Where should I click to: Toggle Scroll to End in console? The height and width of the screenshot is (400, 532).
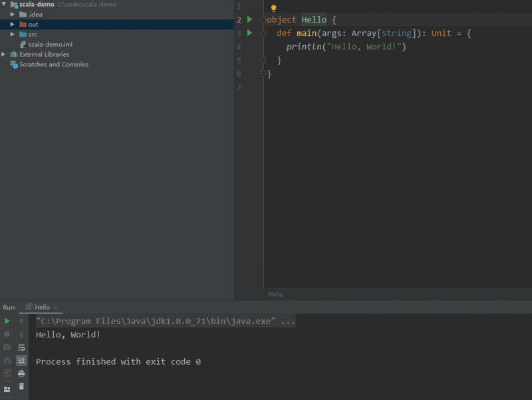tap(21, 360)
